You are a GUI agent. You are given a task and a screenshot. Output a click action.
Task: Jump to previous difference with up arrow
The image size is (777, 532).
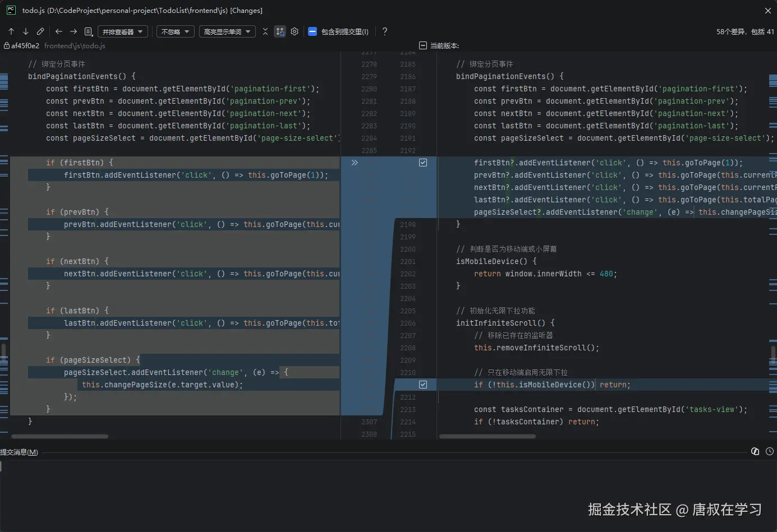pos(11,31)
